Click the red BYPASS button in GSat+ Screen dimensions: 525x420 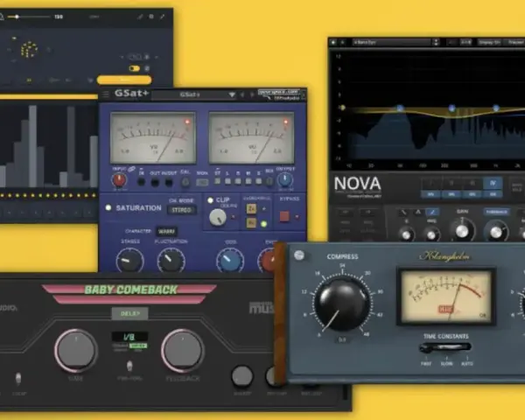click(x=284, y=216)
